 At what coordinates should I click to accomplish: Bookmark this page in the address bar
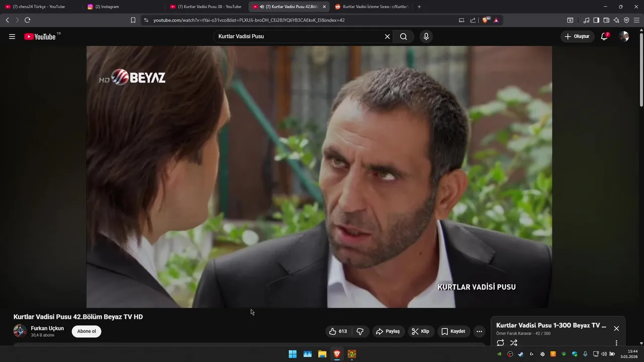[133, 20]
